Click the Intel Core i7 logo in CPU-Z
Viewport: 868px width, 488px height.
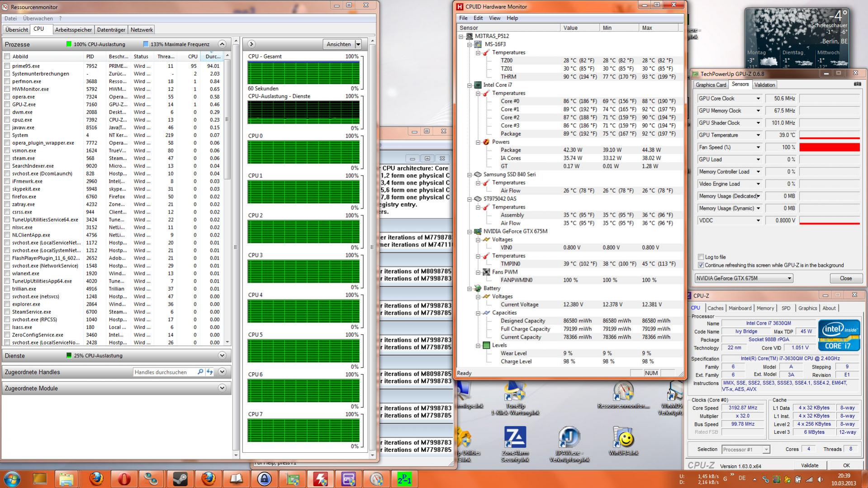[838, 335]
